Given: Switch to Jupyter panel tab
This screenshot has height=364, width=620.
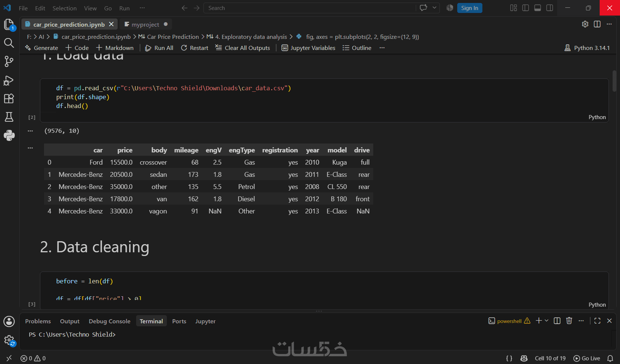Looking at the screenshot, I should 205,321.
